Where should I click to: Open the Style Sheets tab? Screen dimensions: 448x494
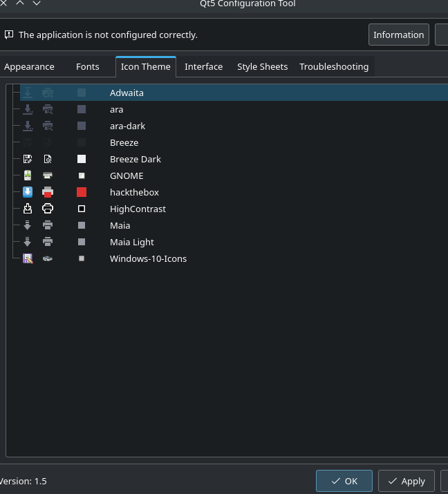(262, 67)
